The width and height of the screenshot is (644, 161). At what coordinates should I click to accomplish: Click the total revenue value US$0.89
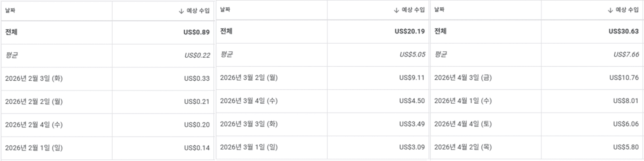coord(197,32)
